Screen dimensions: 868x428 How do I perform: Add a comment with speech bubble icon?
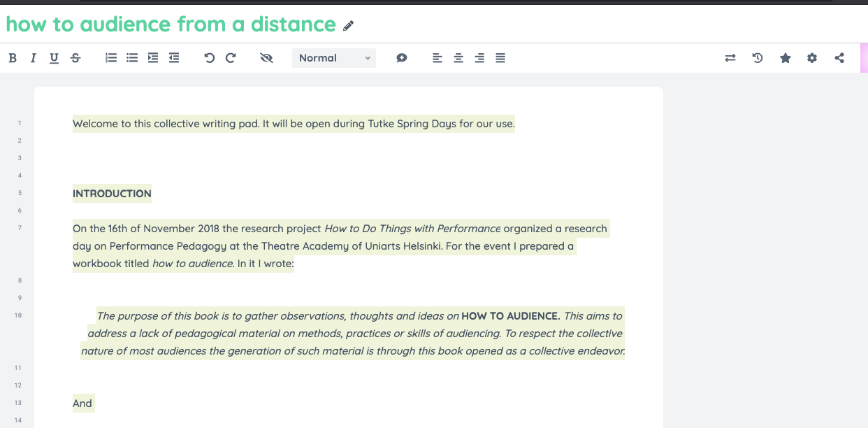[x=402, y=58]
